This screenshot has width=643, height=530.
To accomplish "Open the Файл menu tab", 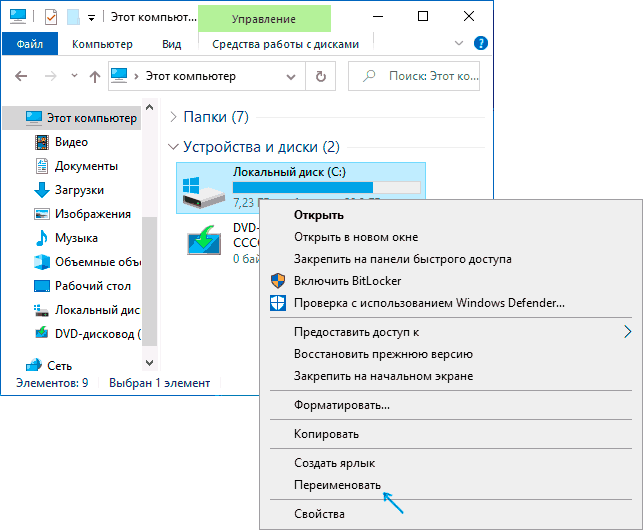I will [x=30, y=44].
